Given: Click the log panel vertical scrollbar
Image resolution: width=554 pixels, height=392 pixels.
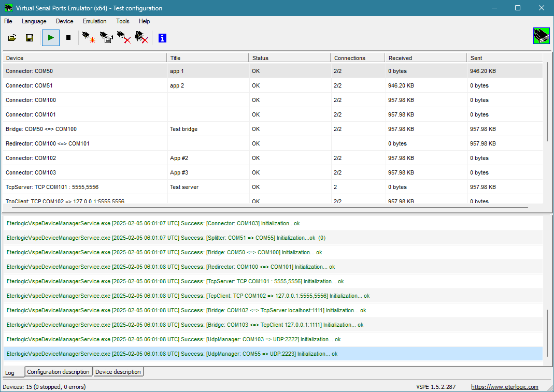Looking at the screenshot, I should (x=547, y=332).
